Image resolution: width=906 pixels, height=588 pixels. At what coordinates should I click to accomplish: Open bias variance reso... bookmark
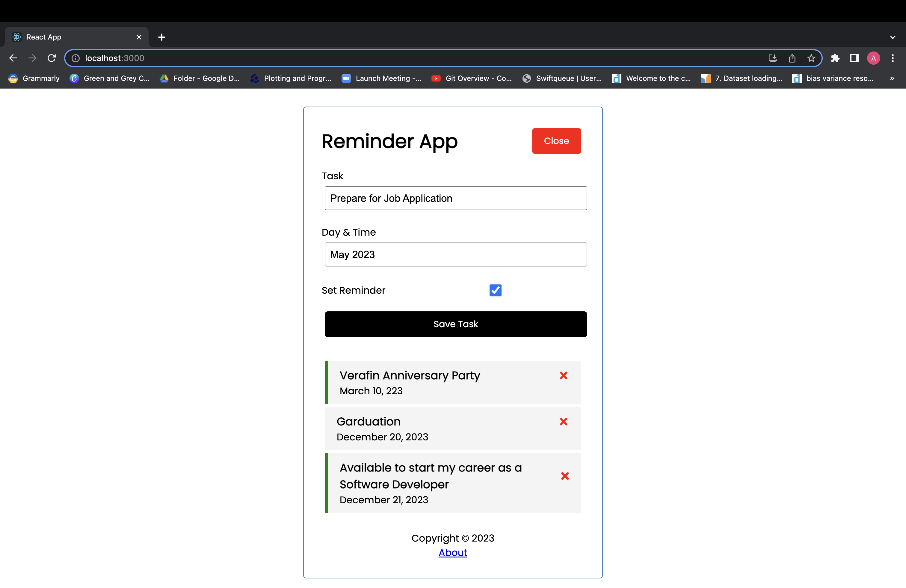pos(833,78)
